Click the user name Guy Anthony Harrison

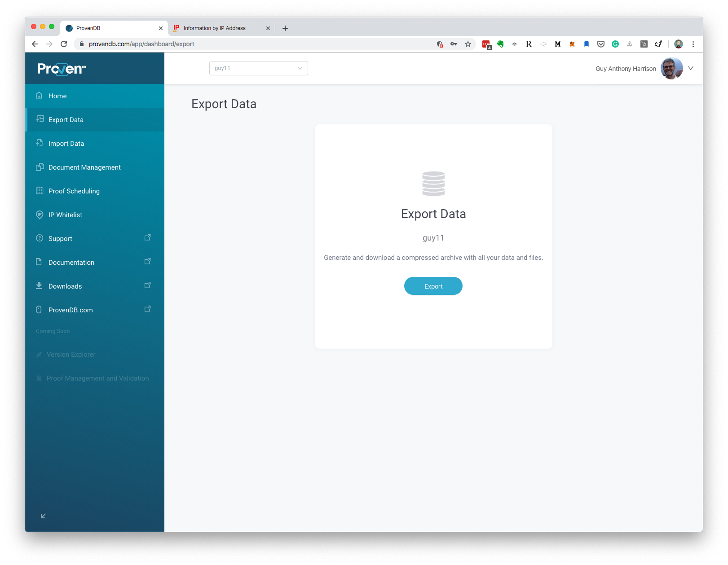[626, 69]
